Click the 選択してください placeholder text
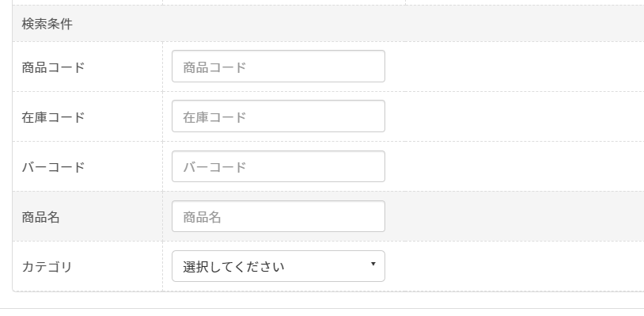 click(233, 267)
